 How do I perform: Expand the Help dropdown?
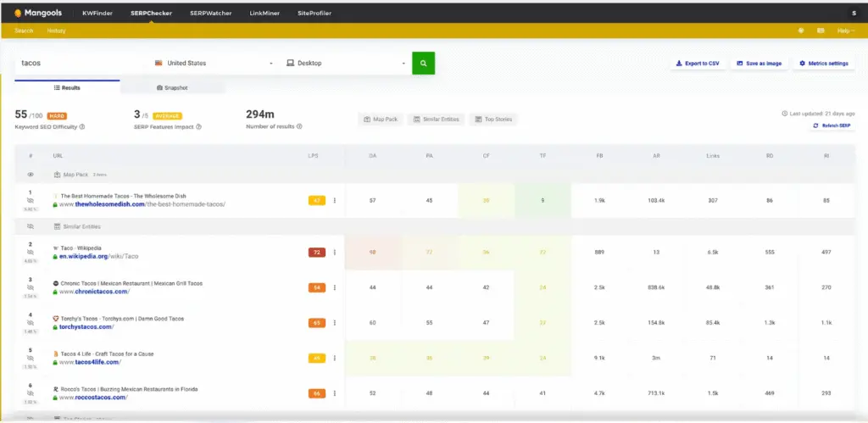point(846,31)
